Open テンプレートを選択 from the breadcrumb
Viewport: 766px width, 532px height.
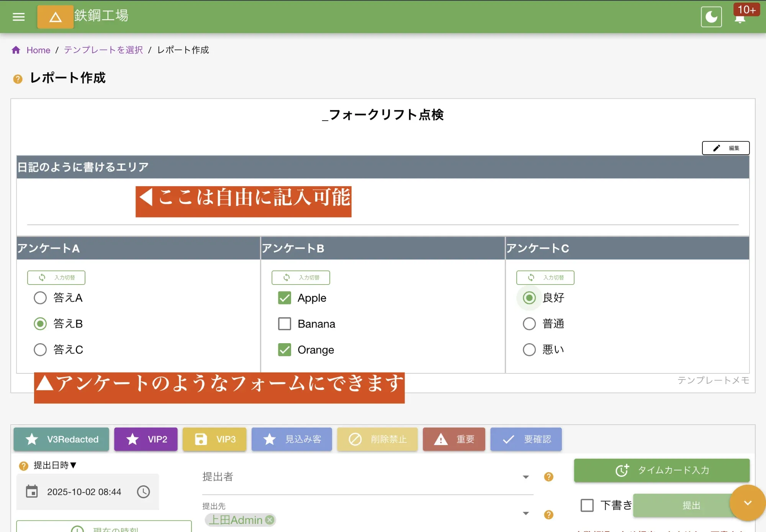[103, 50]
